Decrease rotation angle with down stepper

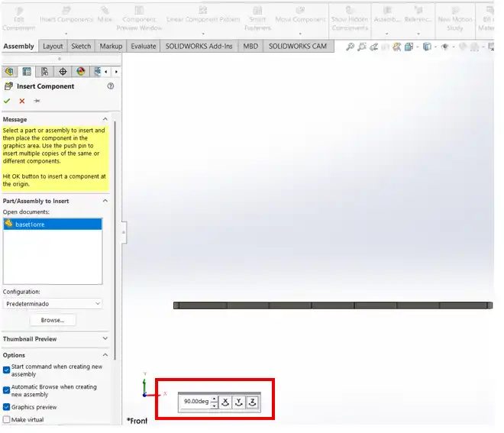[215, 406]
